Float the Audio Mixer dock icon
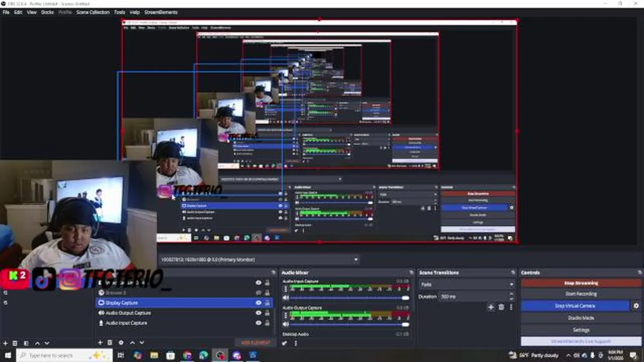This screenshot has width=644, height=362. pos(411,273)
